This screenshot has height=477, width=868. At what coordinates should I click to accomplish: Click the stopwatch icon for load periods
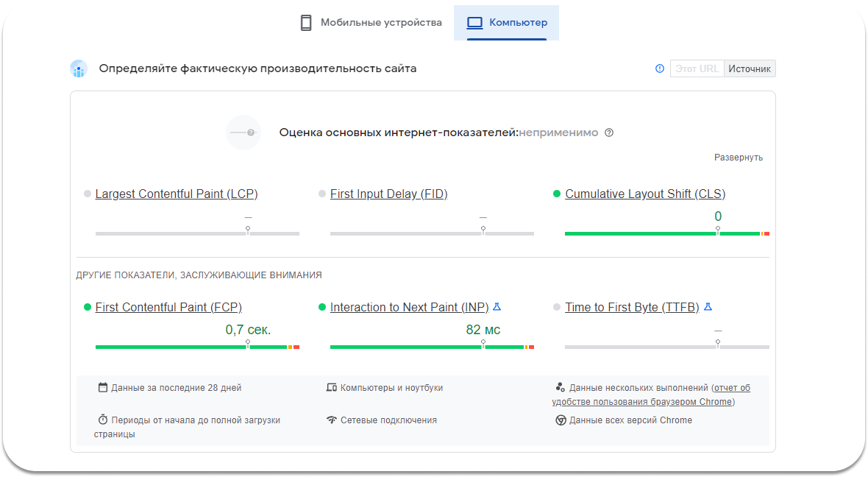tap(103, 420)
